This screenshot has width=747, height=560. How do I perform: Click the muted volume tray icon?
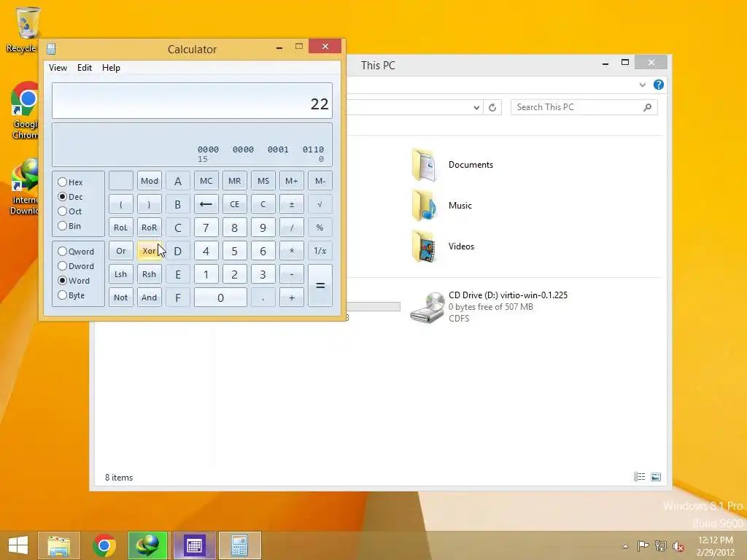click(678, 546)
